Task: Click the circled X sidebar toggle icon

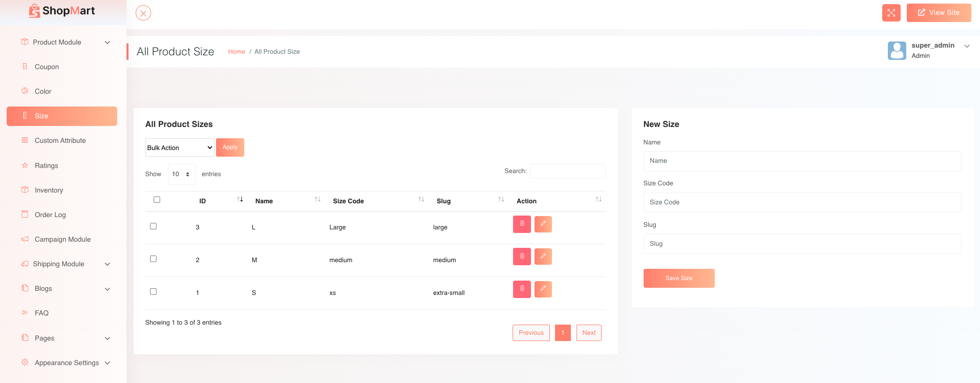Action: pos(143,13)
